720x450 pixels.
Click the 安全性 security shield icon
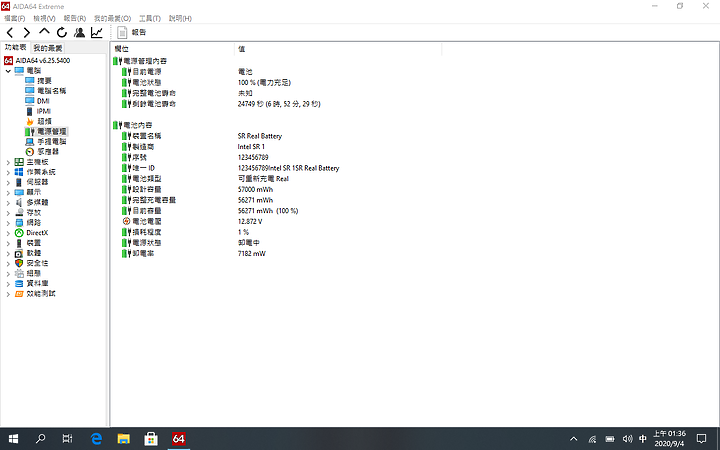pos(19,263)
